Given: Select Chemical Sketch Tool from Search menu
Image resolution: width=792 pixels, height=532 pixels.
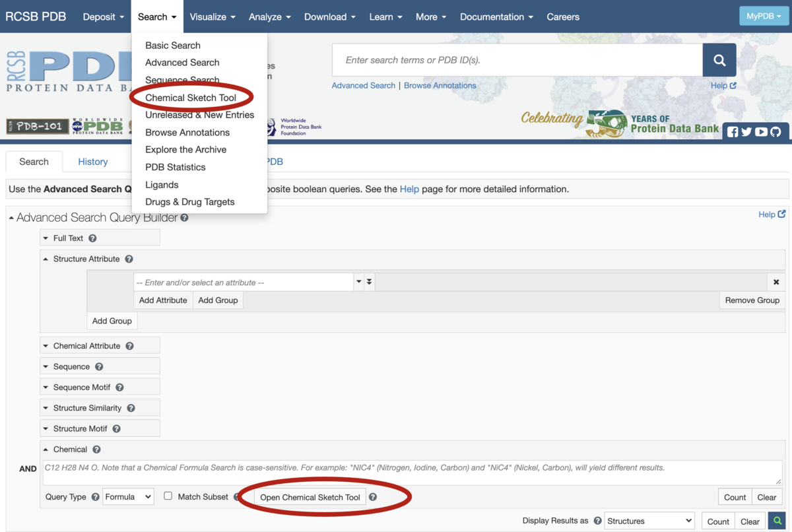Looking at the screenshot, I should (191, 98).
